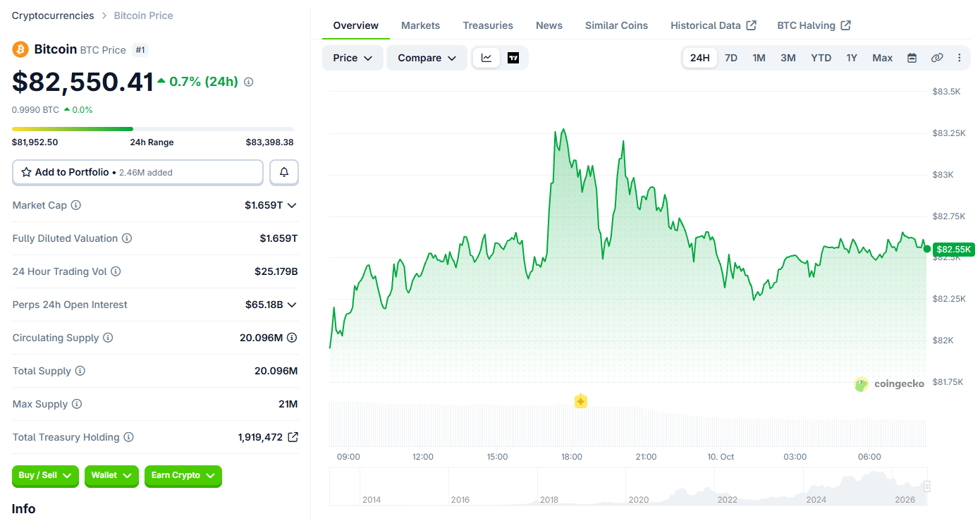Expand the Perps Open Interest $65.18B chevron
Screen dimensions: 980x521
292,305
